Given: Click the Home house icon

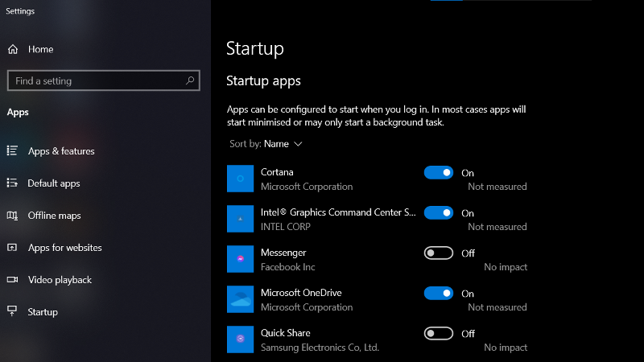Looking at the screenshot, I should pos(13,49).
